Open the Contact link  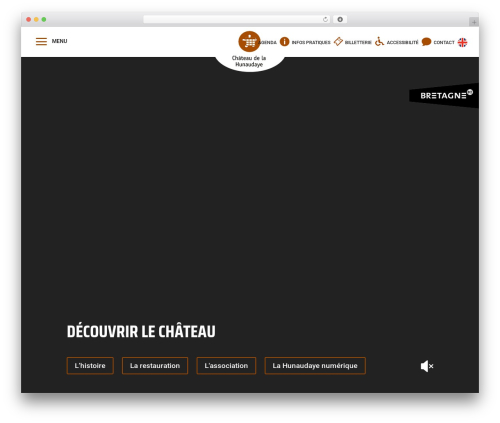pos(444,42)
